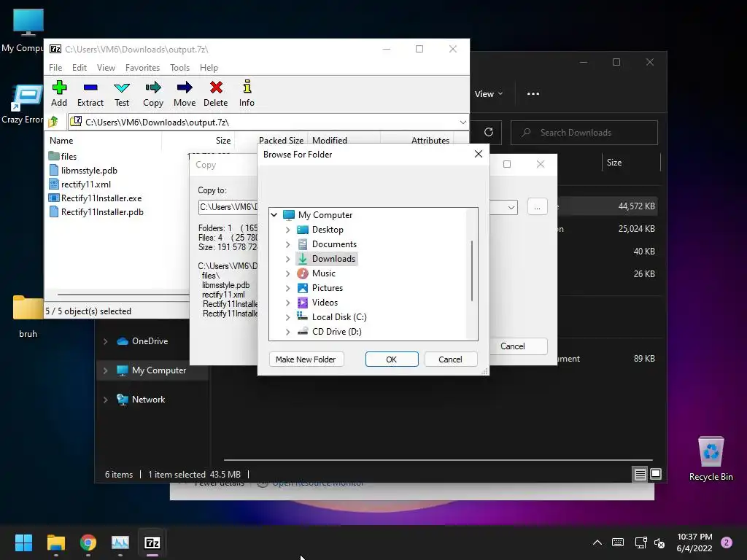Switch Explorer to large icons view

coord(656,474)
